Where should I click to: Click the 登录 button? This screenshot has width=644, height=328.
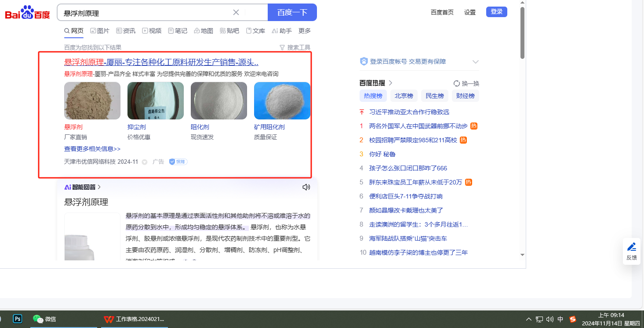(497, 12)
